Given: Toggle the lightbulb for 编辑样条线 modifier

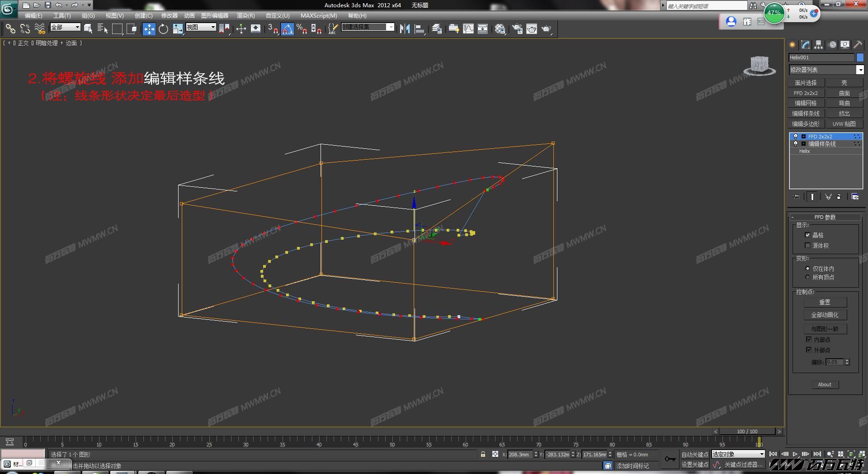Looking at the screenshot, I should (x=796, y=144).
